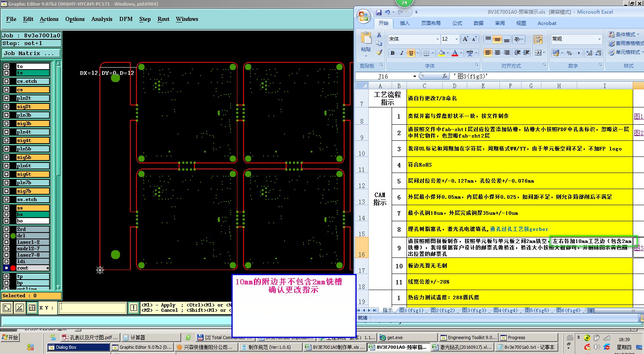Toggle the checkbox for layer sig3b

(6, 123)
